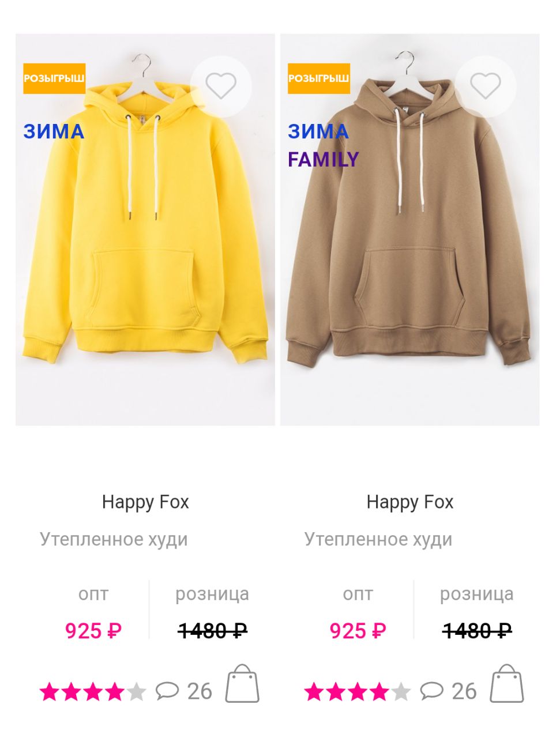Tap FAMILY label on beige hoodie
Screen dimensions: 560x738
324,159
